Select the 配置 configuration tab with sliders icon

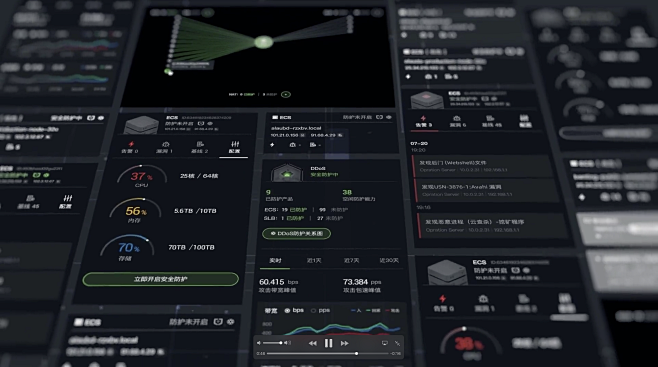click(x=234, y=147)
